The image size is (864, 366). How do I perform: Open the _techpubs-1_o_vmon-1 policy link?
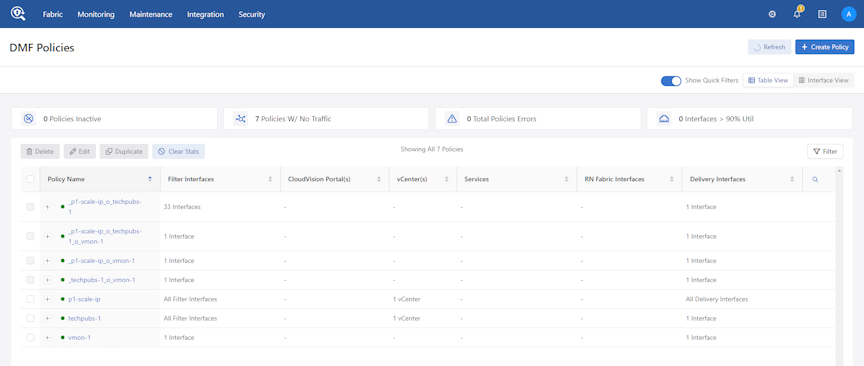pyautogui.click(x=101, y=280)
